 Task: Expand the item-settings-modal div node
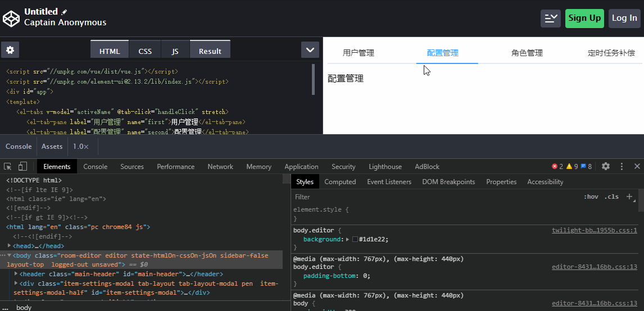(16, 283)
